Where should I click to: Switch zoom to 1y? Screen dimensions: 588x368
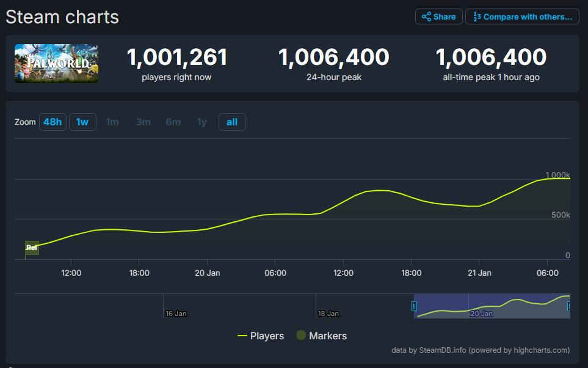(x=201, y=122)
